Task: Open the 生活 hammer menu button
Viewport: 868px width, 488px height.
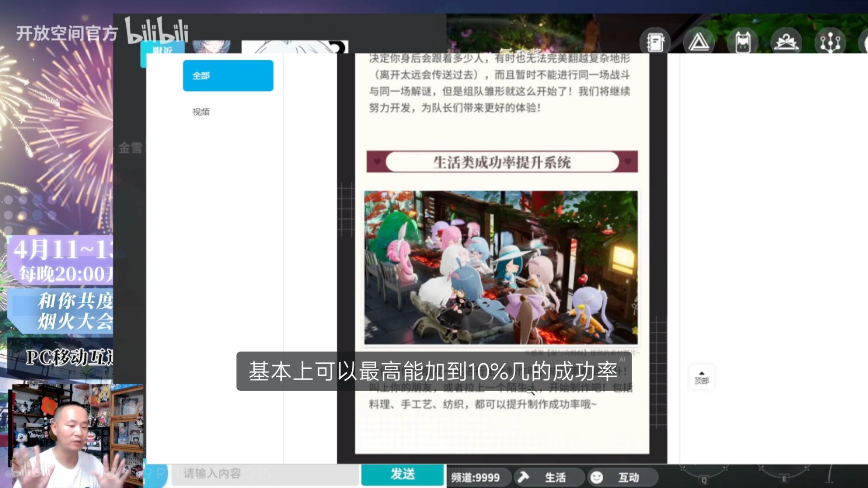Action: [x=548, y=477]
